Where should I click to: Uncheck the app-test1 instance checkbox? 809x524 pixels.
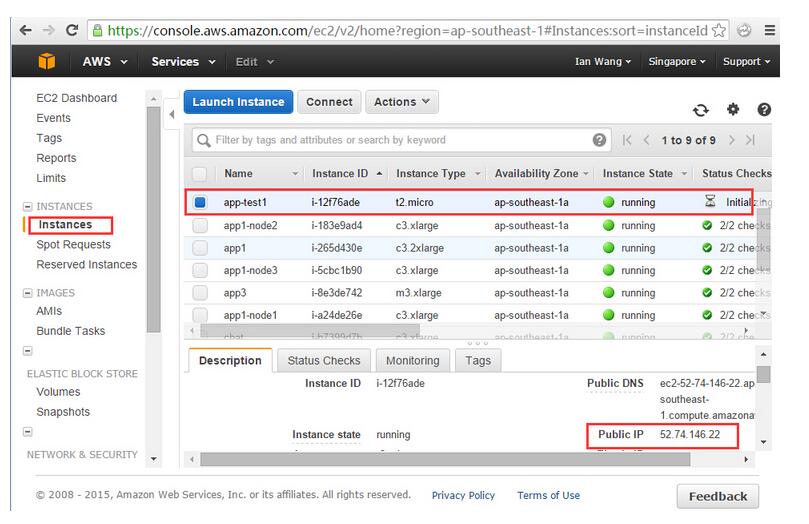pyautogui.click(x=200, y=202)
